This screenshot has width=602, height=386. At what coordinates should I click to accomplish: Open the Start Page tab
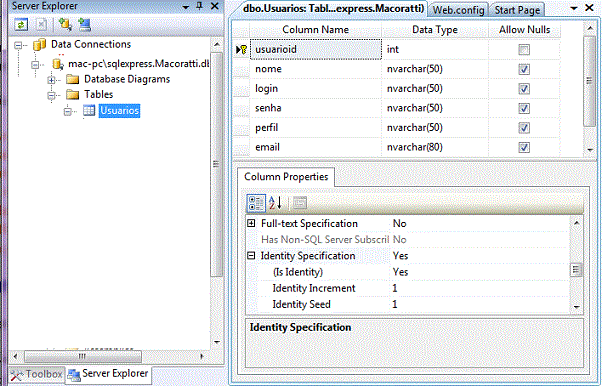click(517, 10)
